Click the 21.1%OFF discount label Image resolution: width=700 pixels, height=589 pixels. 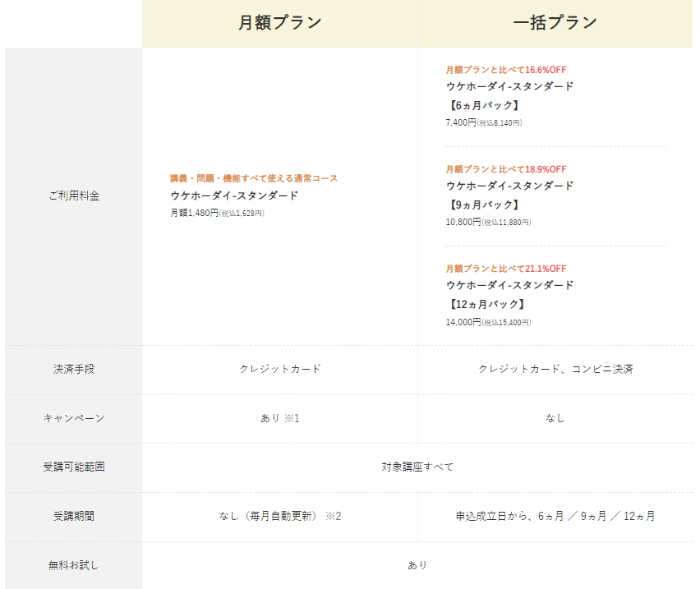click(506, 269)
